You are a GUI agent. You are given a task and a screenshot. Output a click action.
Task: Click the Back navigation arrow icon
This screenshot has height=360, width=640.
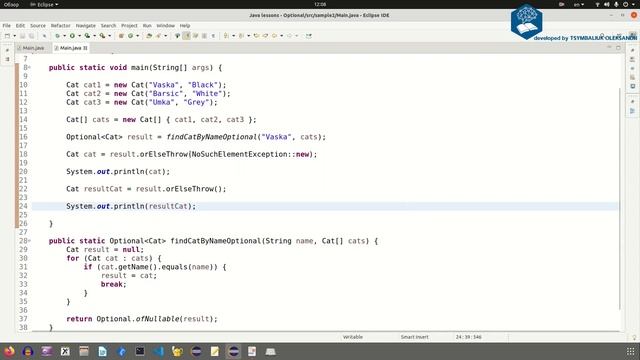tap(274, 36)
